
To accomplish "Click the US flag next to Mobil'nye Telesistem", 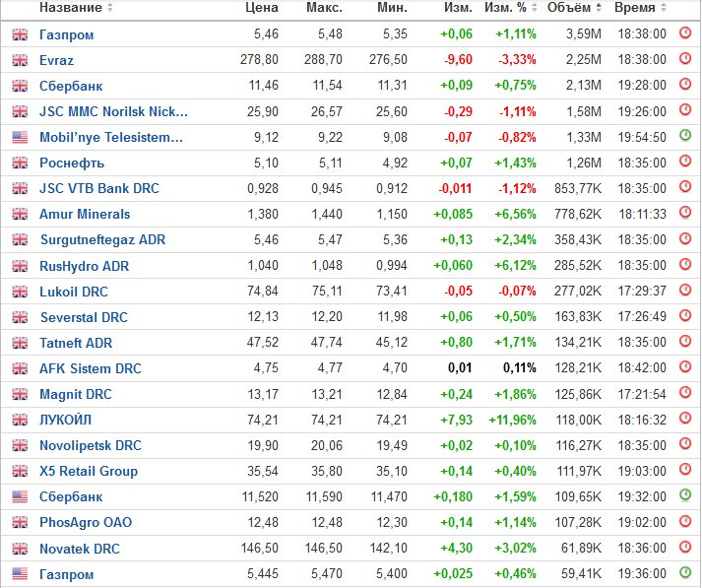I will [x=20, y=138].
